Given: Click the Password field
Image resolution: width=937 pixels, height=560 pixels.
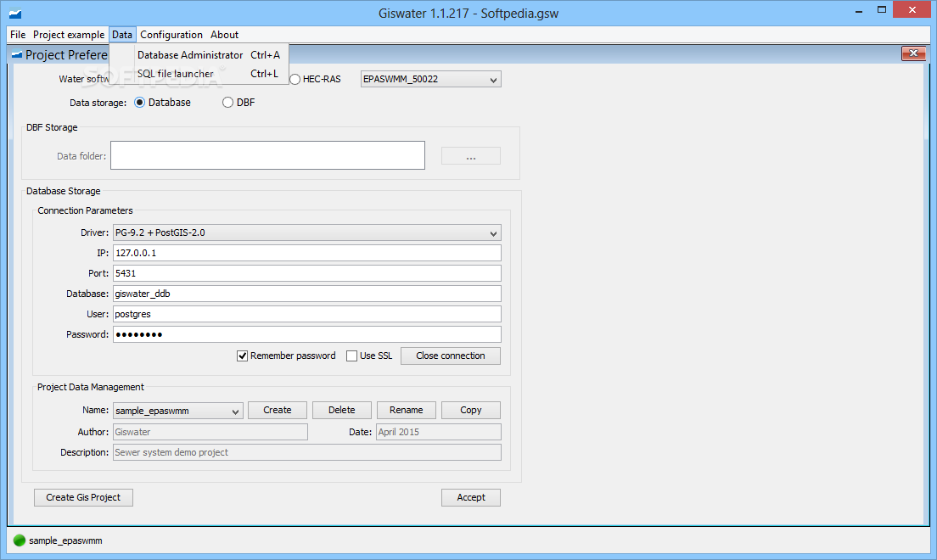Looking at the screenshot, I should click(x=307, y=334).
